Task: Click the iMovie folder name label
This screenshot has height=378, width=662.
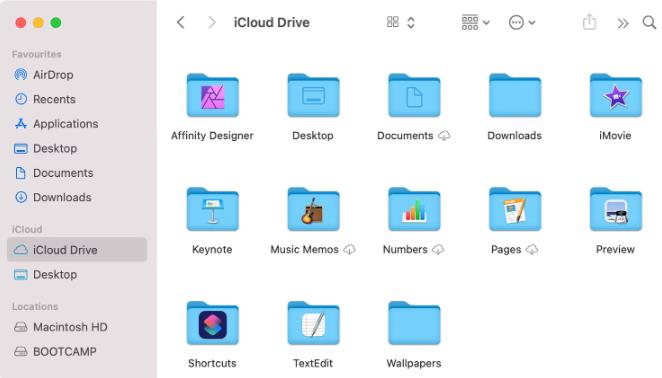Action: click(616, 136)
